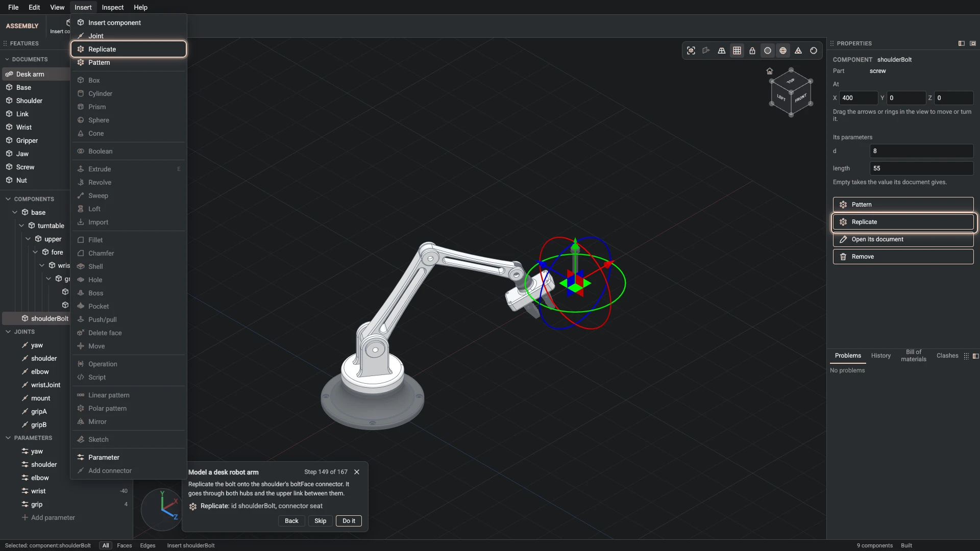980x551 pixels.
Task: Collapse the DOCUMENTS section
Action: (7, 59)
